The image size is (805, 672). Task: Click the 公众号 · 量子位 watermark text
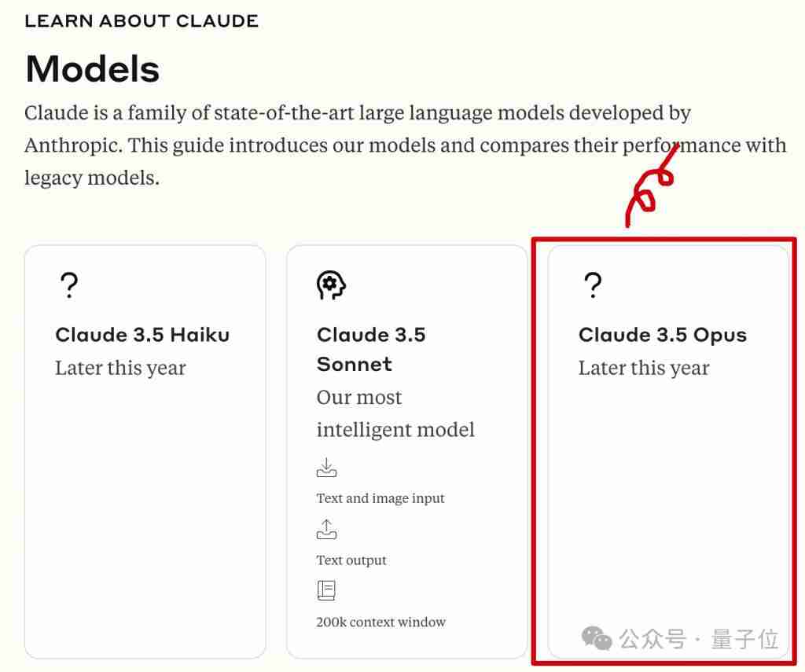(698, 639)
